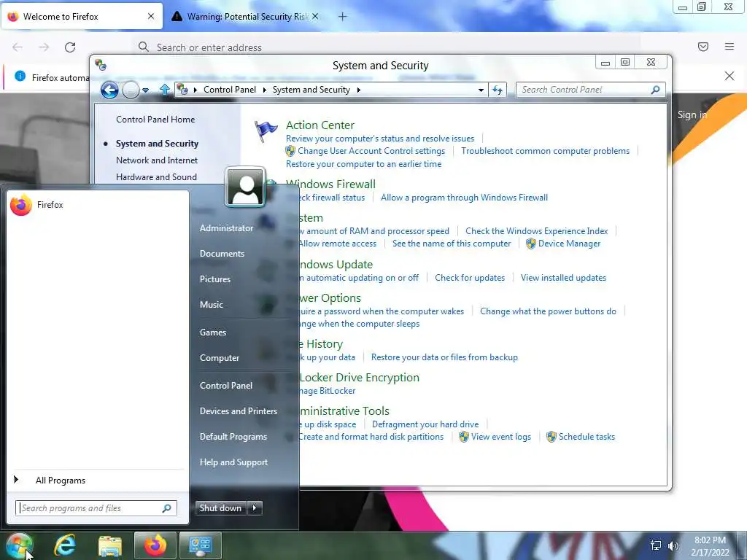This screenshot has width=747, height=560.
Task: Click the Save to Pocket icon in Firefox
Action: [x=703, y=47]
